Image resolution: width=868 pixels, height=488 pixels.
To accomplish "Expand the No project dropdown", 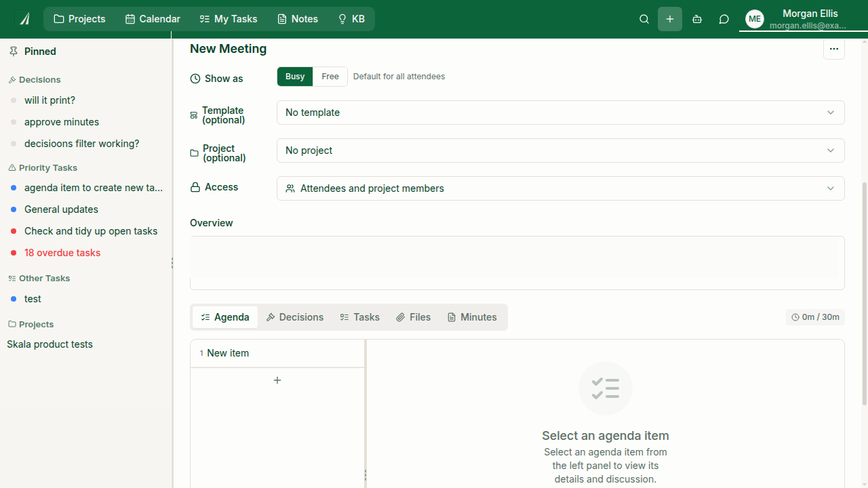I will point(561,150).
